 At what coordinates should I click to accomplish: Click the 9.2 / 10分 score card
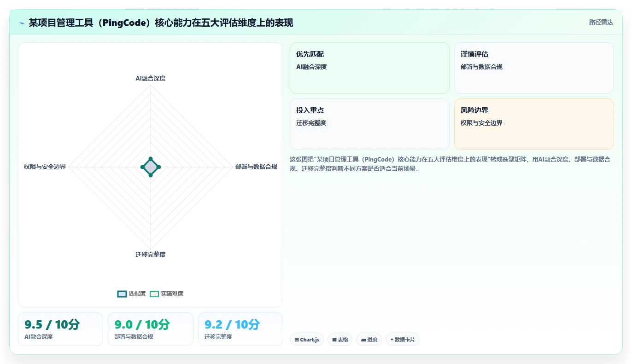(x=240, y=329)
